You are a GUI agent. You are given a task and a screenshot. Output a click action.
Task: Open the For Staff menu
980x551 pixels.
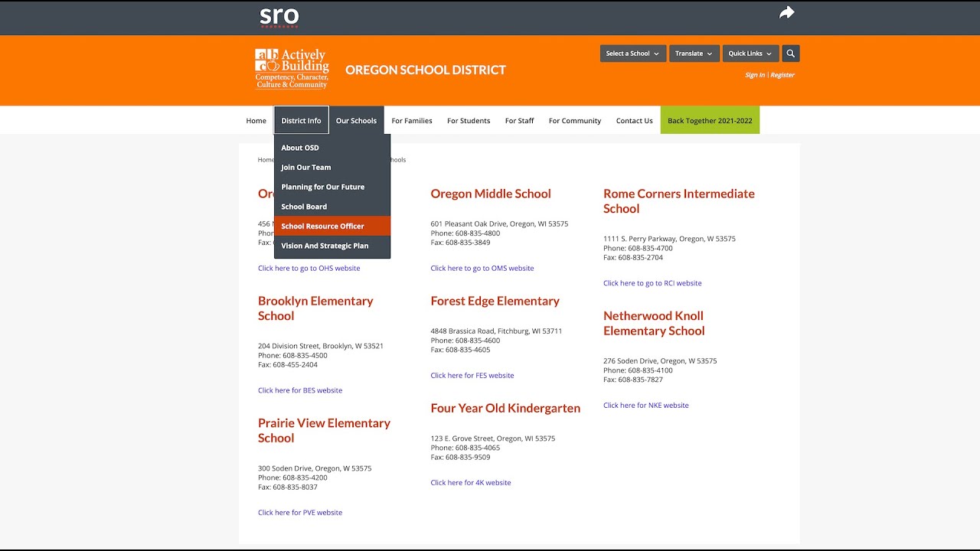pos(520,121)
